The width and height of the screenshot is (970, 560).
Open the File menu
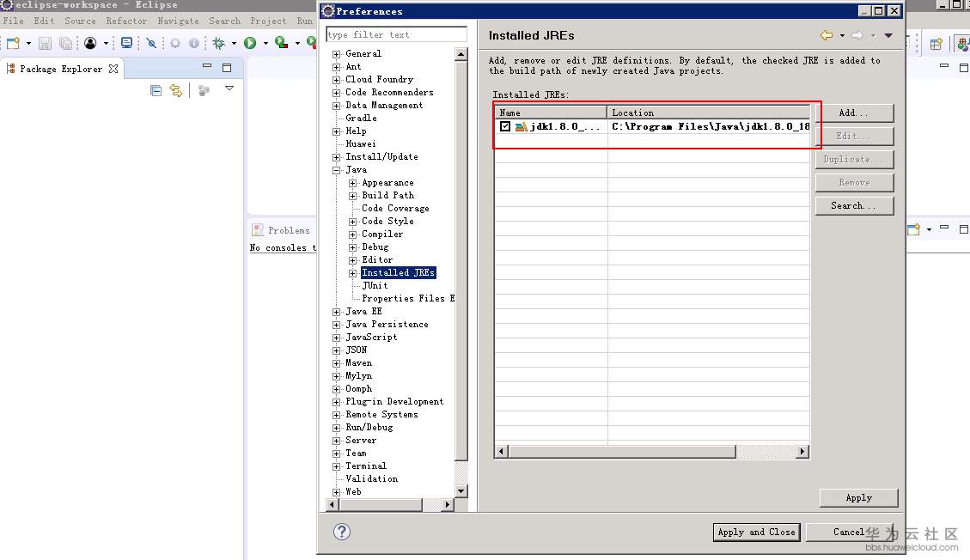point(13,21)
